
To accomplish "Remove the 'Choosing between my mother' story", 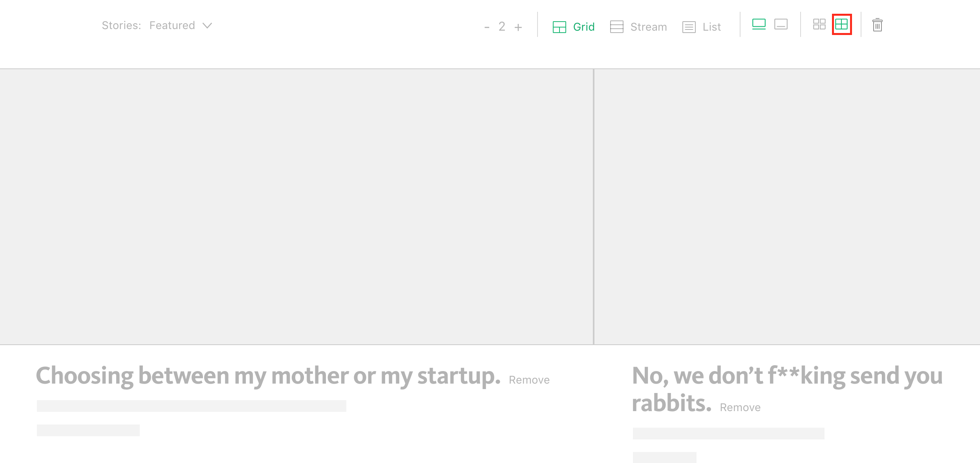I will [x=529, y=380].
